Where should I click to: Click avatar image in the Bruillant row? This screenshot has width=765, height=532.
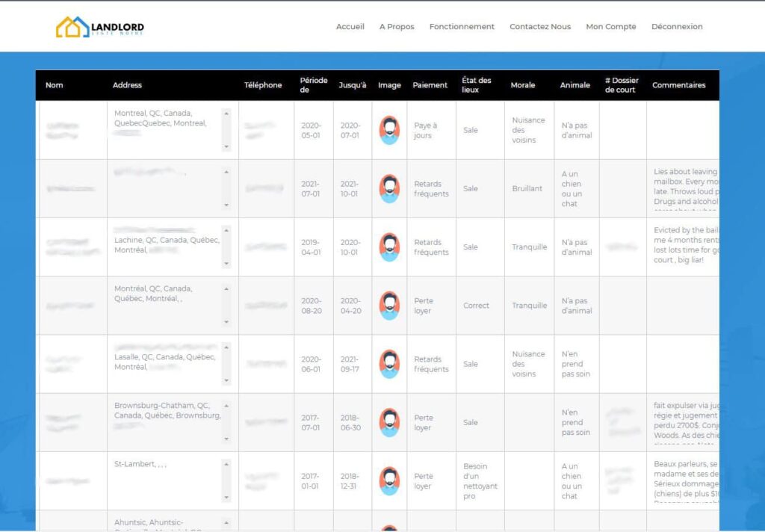point(389,188)
